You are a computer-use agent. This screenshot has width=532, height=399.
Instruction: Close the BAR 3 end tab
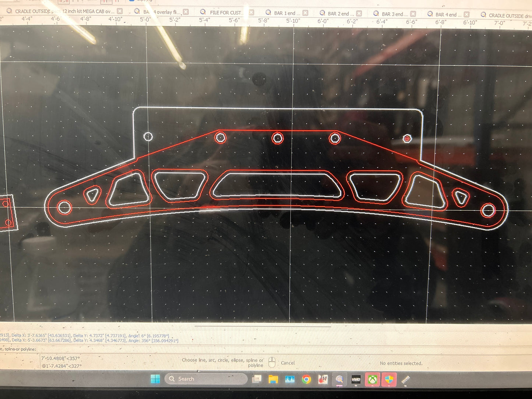pos(413,14)
